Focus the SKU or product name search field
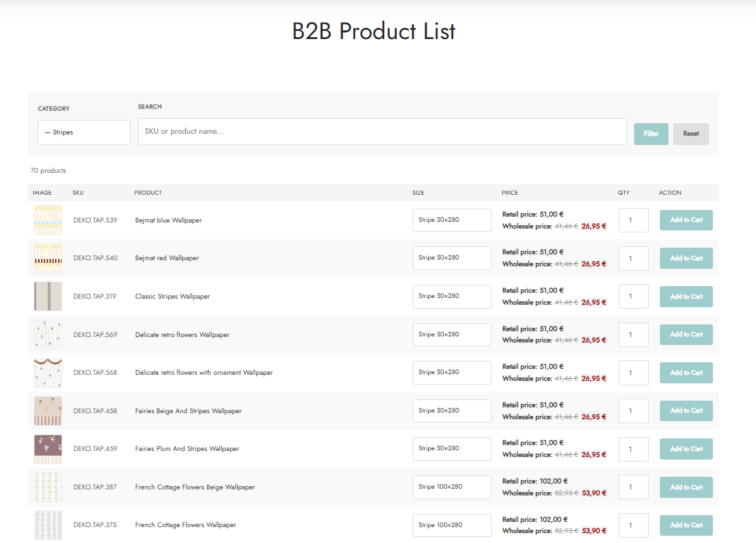 pos(382,131)
